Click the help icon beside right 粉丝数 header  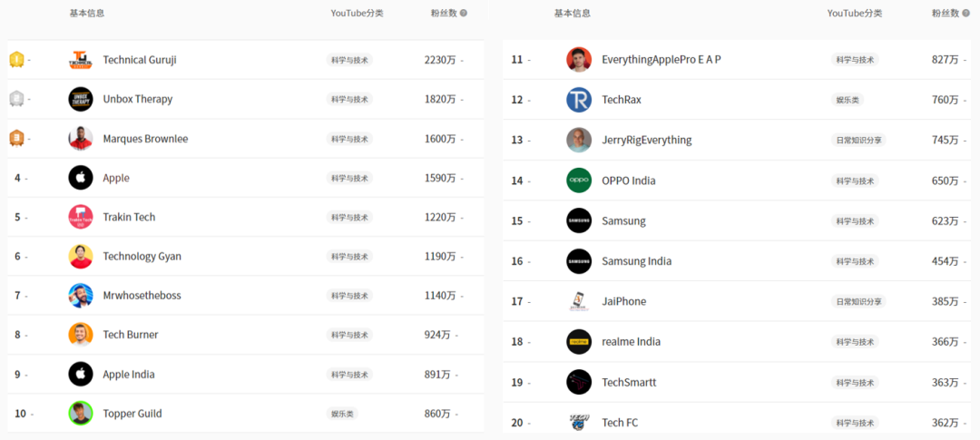coord(965,13)
